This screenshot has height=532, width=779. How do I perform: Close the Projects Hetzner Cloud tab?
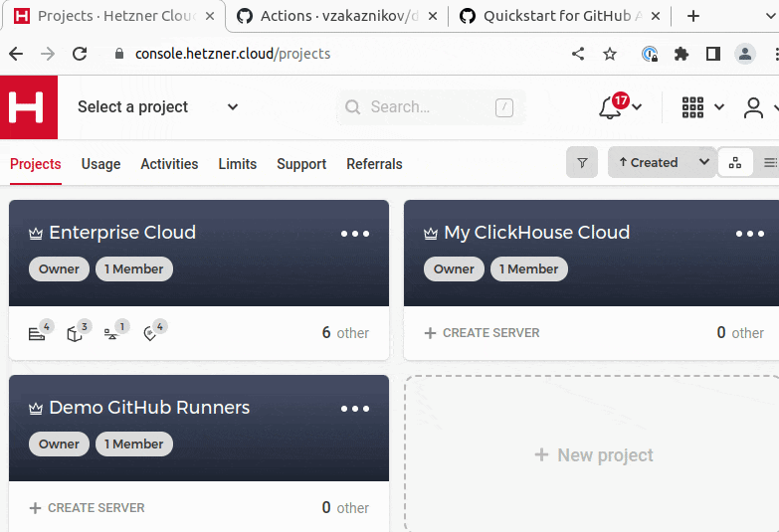coord(210,16)
